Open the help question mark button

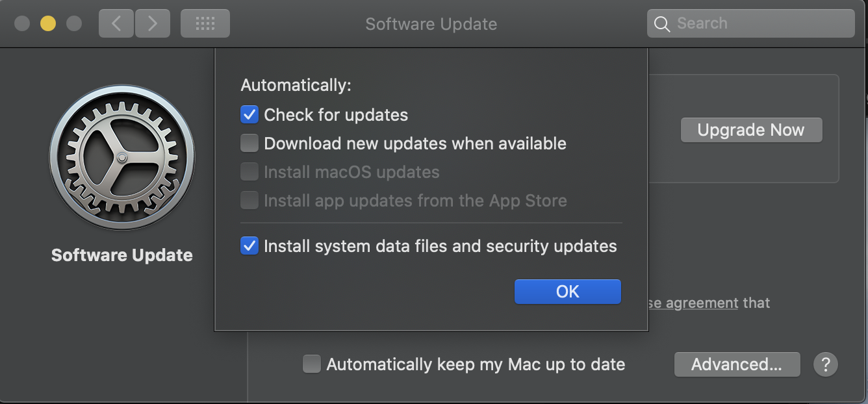[826, 364]
